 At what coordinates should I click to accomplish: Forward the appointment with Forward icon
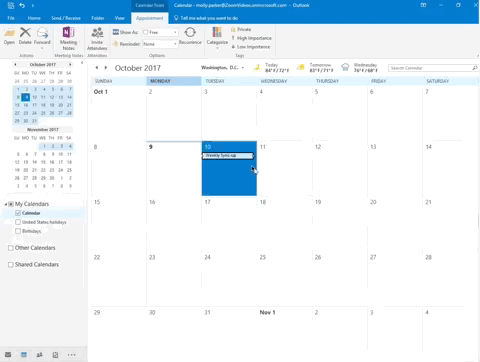coord(42,37)
